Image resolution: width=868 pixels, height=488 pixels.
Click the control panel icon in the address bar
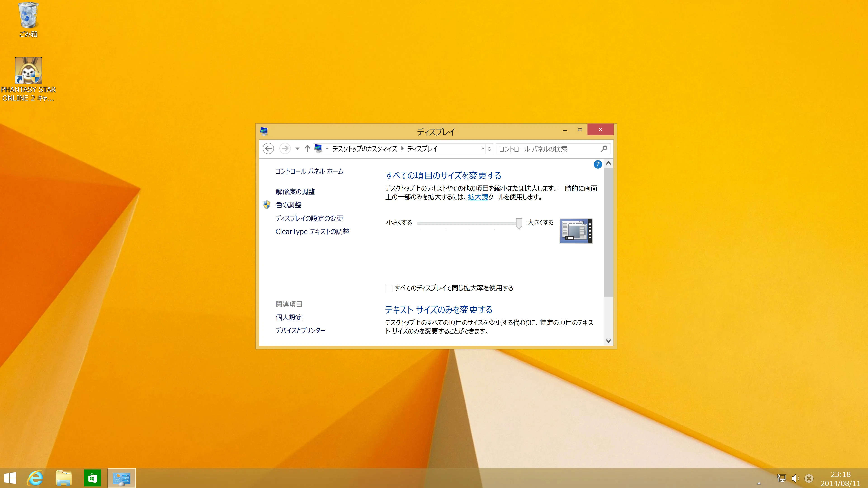click(x=318, y=148)
